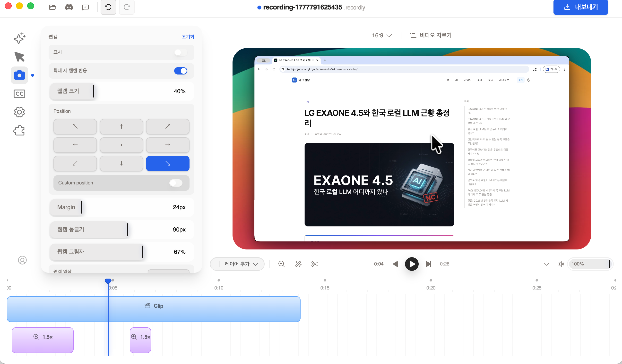Viewport: 622px width, 364px height.
Task: Open the cursor settings sidebar tab
Action: pos(19,57)
